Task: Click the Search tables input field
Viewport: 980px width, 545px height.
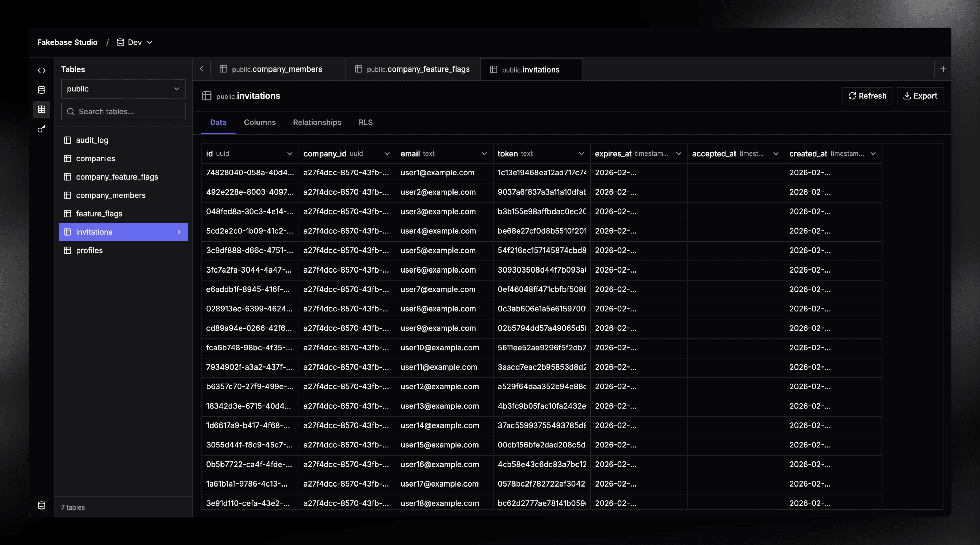Action: click(123, 112)
